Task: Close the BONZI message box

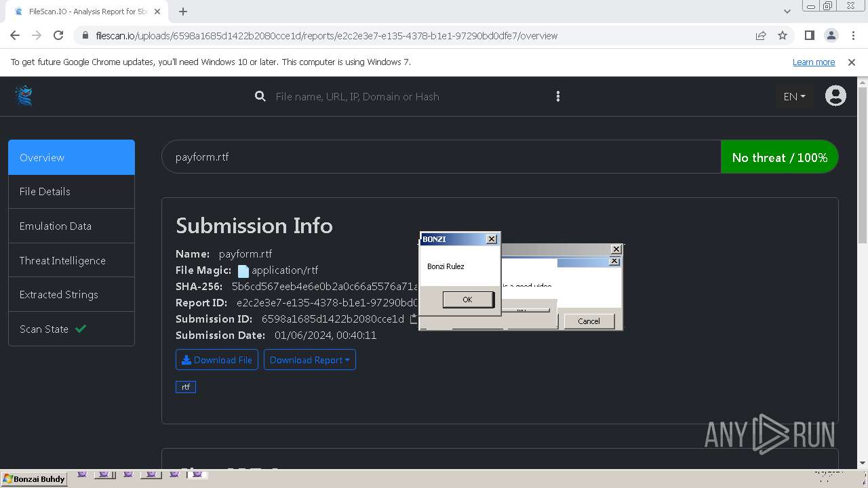Action: (492, 239)
